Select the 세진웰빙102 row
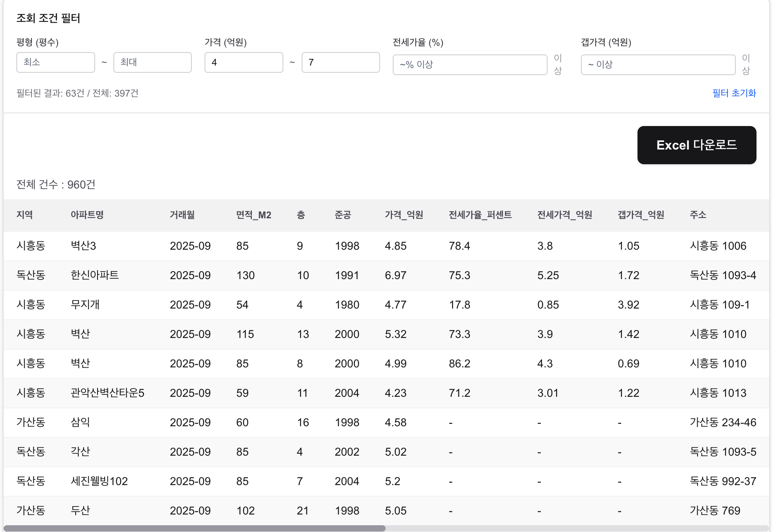 (99, 481)
